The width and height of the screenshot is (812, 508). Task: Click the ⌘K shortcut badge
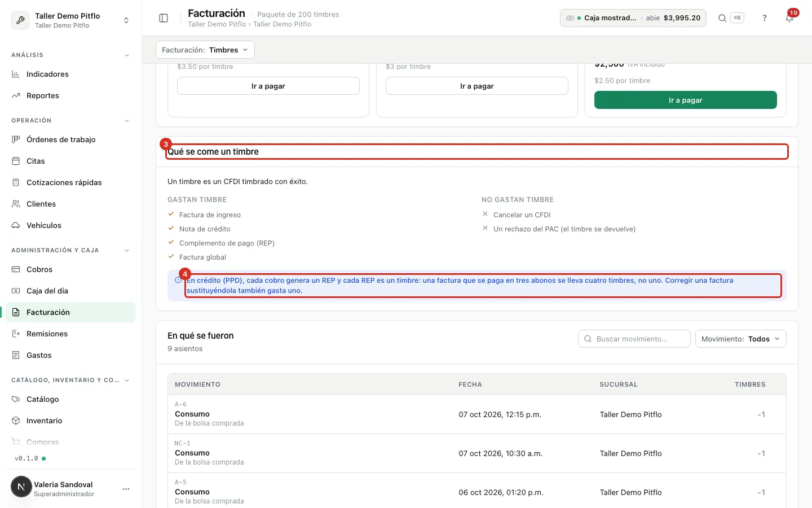(737, 18)
